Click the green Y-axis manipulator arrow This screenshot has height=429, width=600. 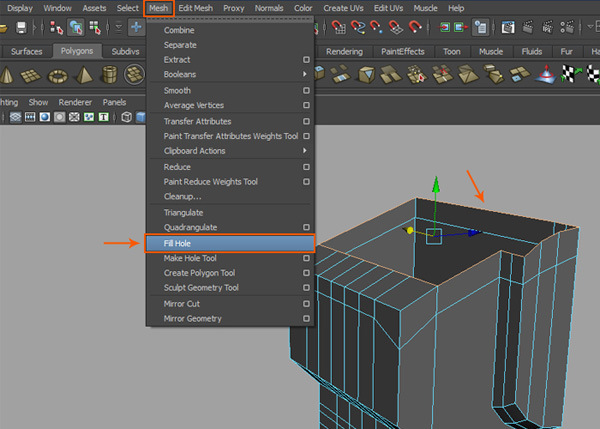[x=436, y=184]
